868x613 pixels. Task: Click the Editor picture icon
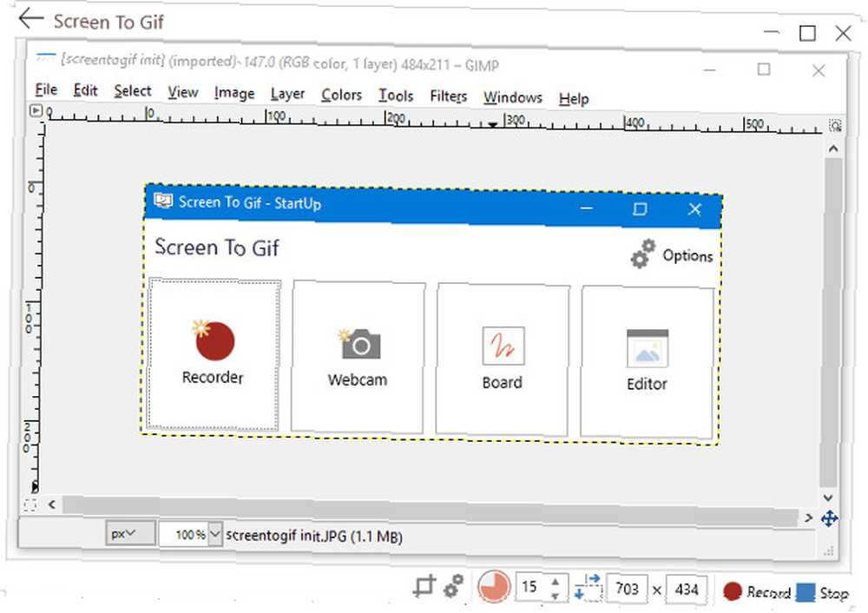pyautogui.click(x=648, y=348)
